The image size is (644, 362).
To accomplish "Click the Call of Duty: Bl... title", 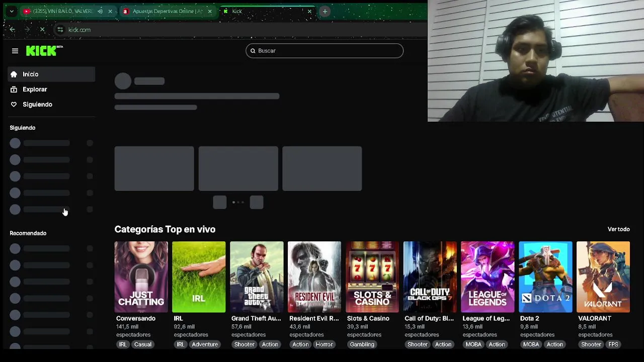I will 429,318.
